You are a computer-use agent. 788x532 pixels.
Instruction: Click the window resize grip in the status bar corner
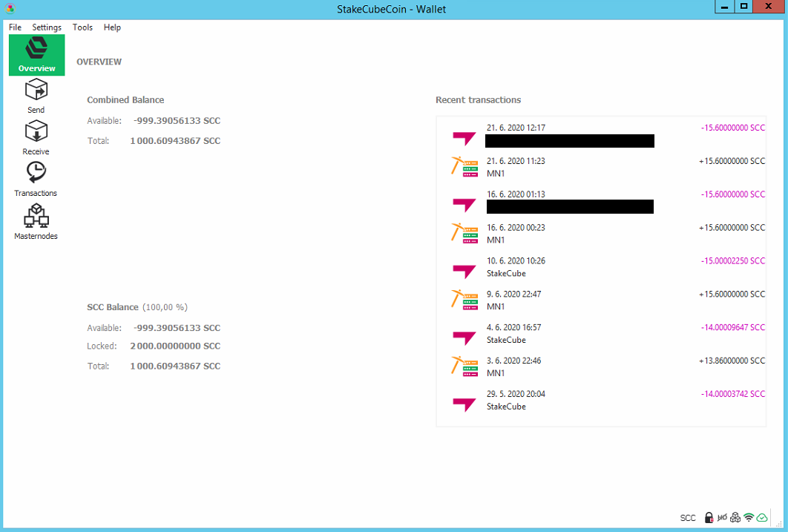pos(779,523)
